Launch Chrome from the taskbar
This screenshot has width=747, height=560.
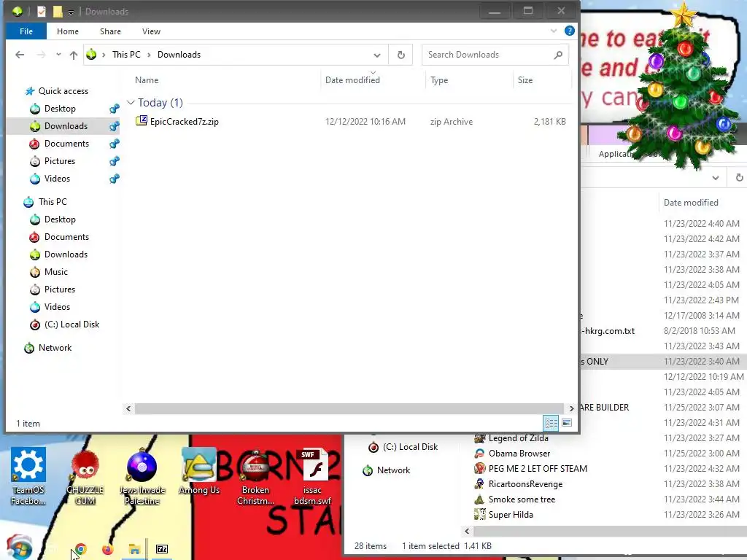pyautogui.click(x=81, y=550)
